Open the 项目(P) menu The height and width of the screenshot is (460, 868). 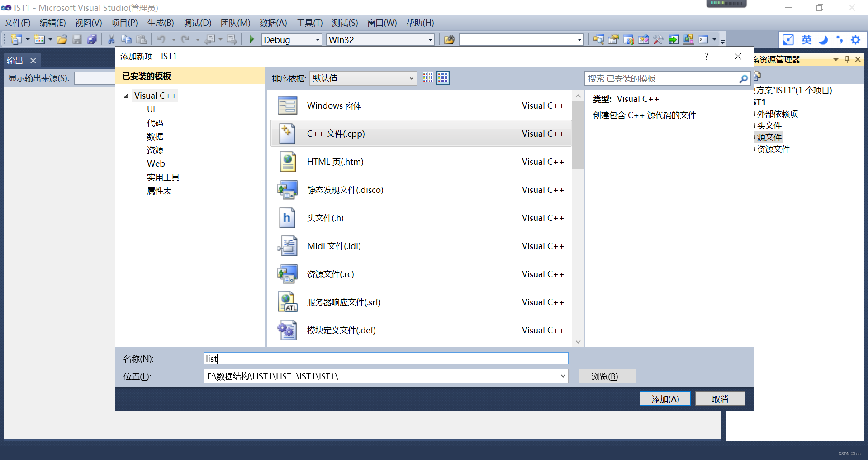(124, 23)
